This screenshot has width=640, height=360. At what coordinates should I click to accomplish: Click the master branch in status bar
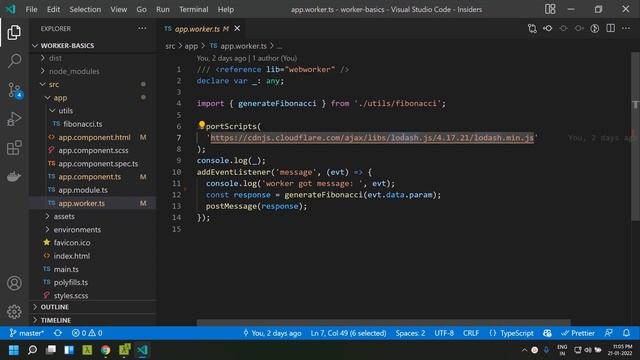click(27, 333)
